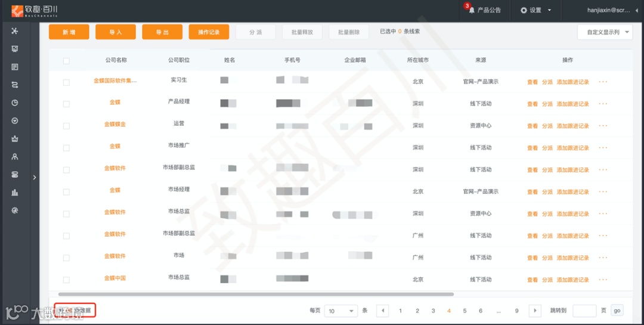This screenshot has height=325, width=644.
Task: Check the box for the 金蝶国际软件集 row
Action: coord(66,82)
